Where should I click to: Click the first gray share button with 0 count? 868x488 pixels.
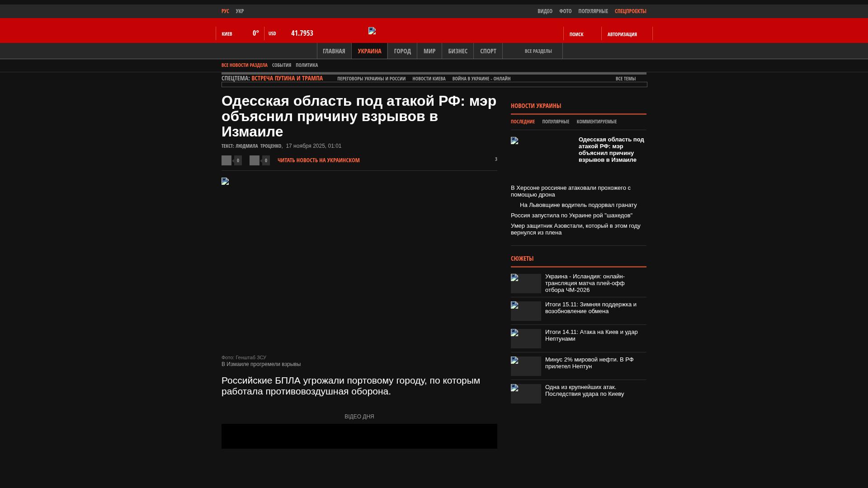[226, 160]
